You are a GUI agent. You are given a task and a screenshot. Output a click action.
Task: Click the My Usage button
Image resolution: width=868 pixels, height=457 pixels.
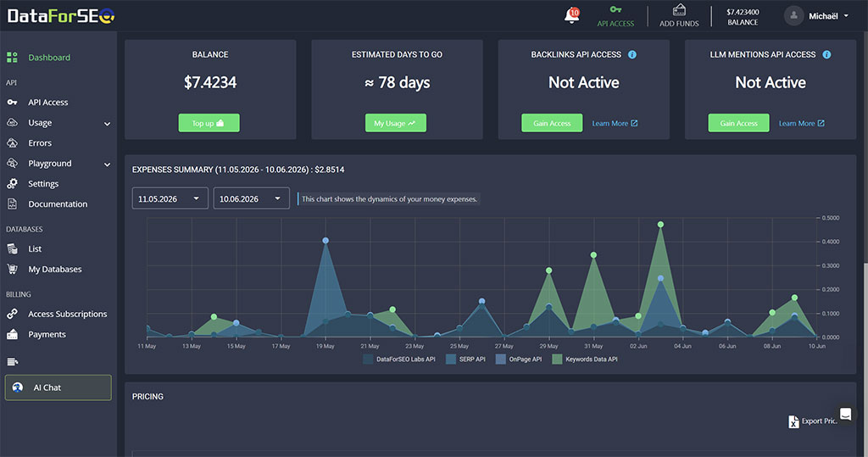(395, 123)
